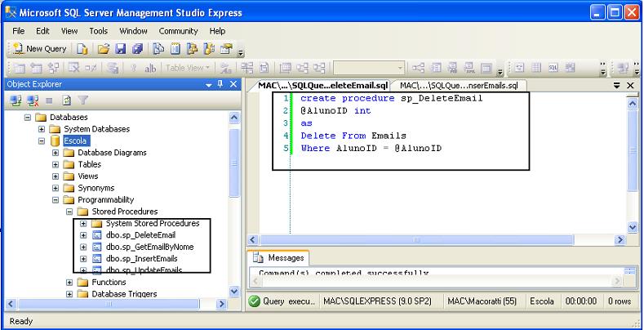The width and height of the screenshot is (644, 330).
Task: Click the New Query button
Action: coord(39,49)
